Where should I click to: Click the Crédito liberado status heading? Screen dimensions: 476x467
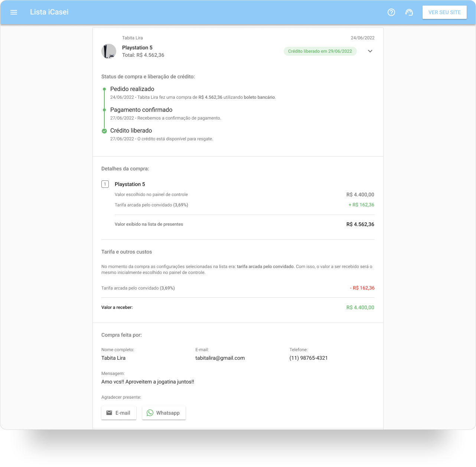pos(131,131)
